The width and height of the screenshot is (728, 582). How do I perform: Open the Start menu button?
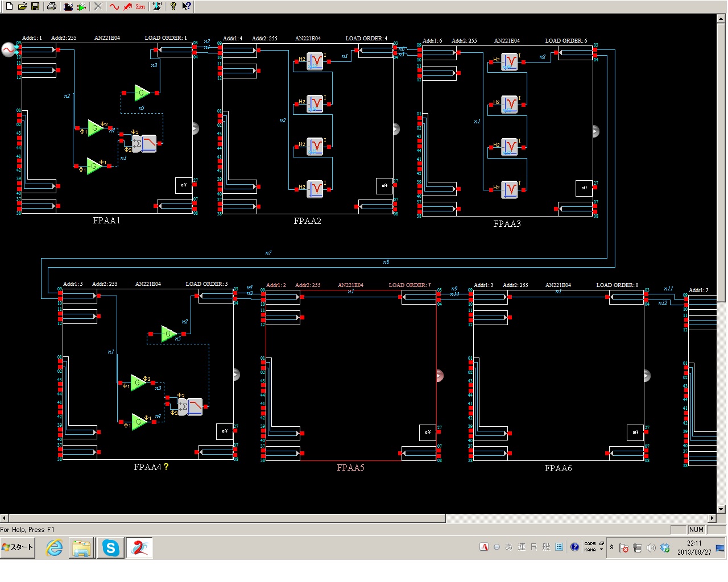pos(18,547)
